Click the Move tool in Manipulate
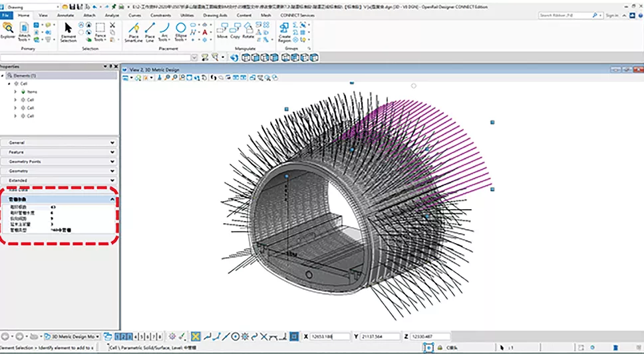 (x=222, y=31)
